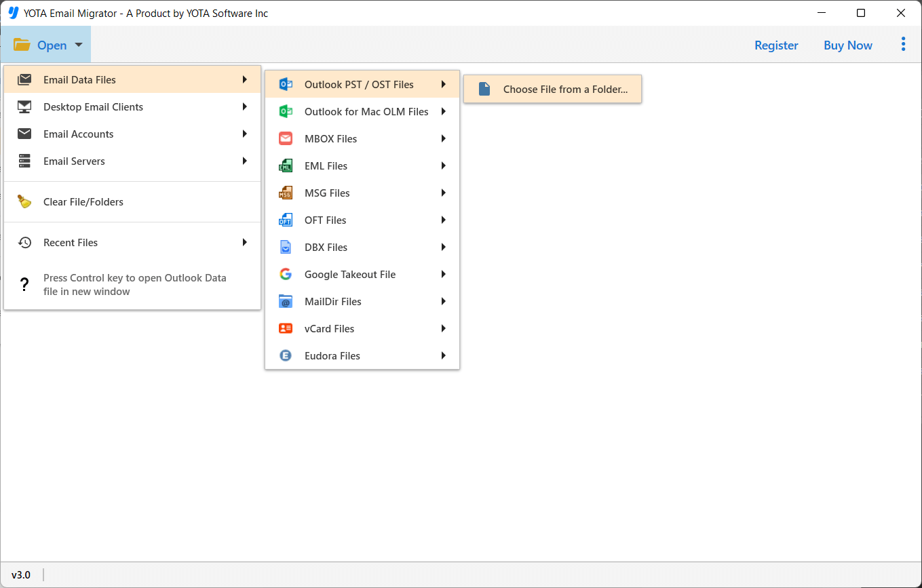Screen dimensions: 922x588
Task: Open the three-dot overflow menu
Action: [x=903, y=43]
